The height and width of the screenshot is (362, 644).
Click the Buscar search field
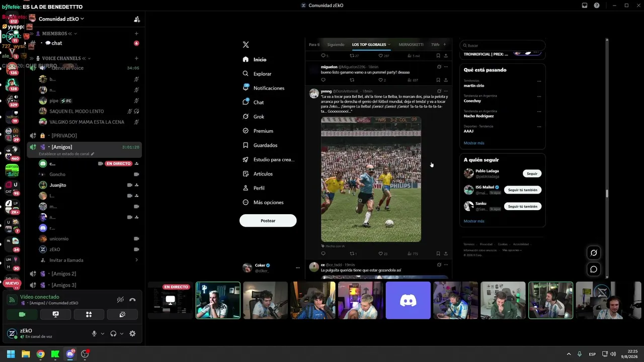(x=502, y=45)
